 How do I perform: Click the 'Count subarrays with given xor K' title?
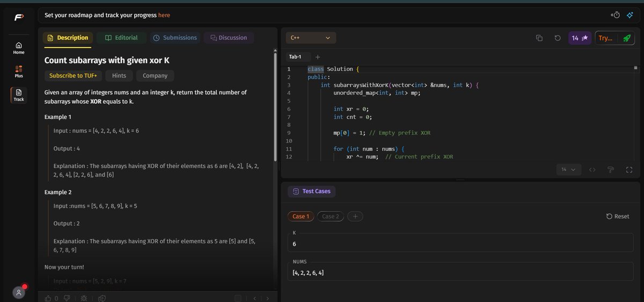tap(107, 60)
